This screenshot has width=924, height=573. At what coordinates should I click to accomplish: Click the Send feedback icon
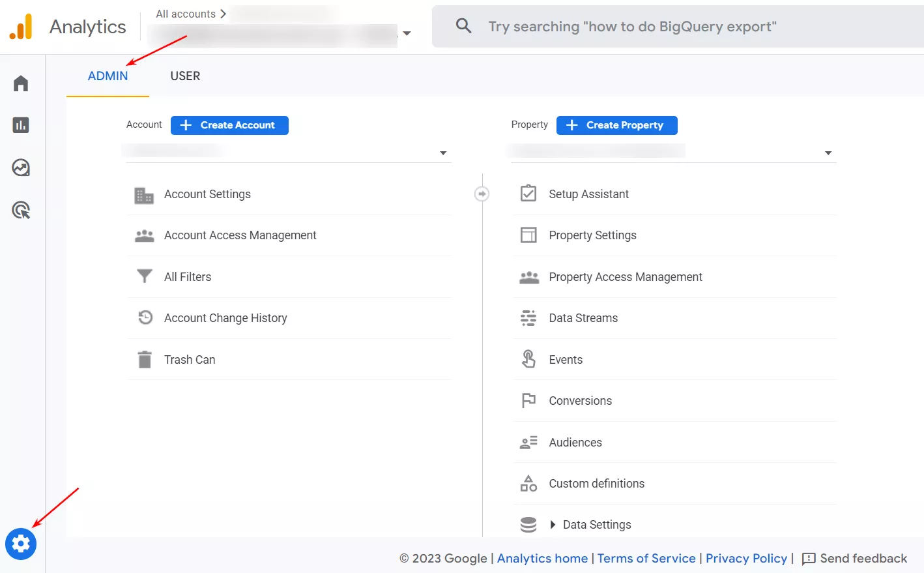pos(809,559)
